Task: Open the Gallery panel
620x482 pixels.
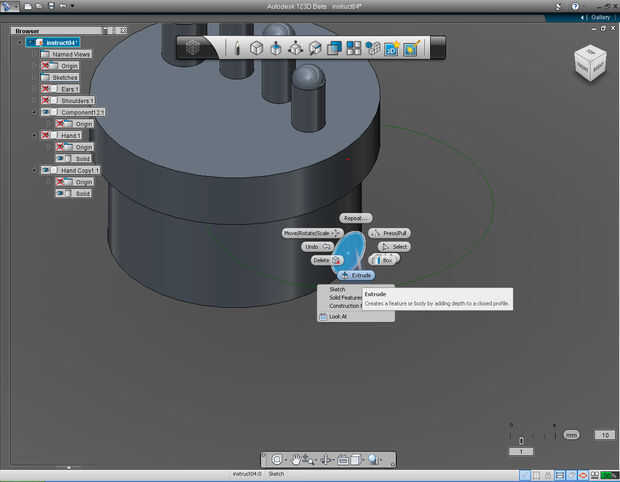Action: pyautogui.click(x=599, y=17)
